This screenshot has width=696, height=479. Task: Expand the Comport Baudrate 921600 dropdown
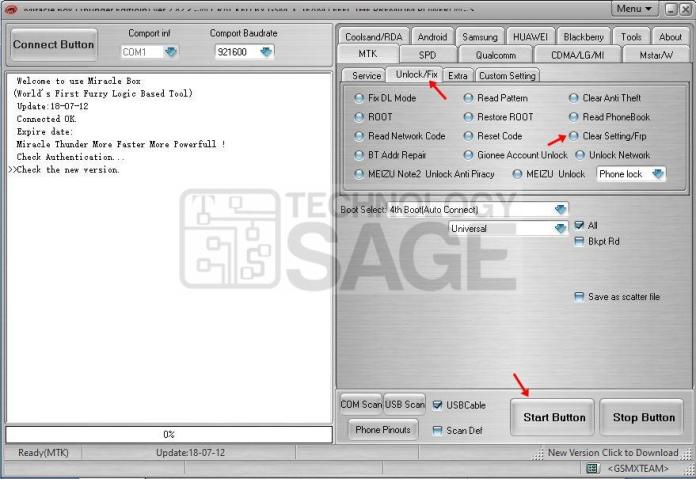coord(266,52)
